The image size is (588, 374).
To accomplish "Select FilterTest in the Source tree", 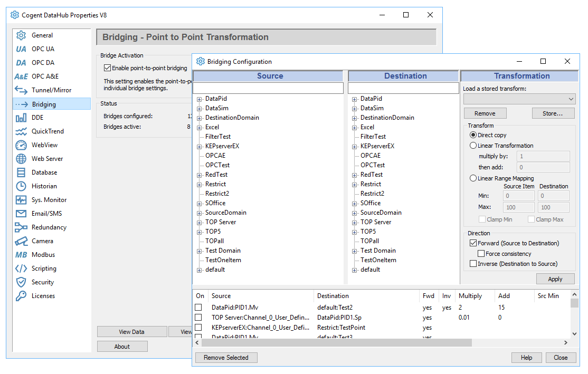I will tap(218, 137).
